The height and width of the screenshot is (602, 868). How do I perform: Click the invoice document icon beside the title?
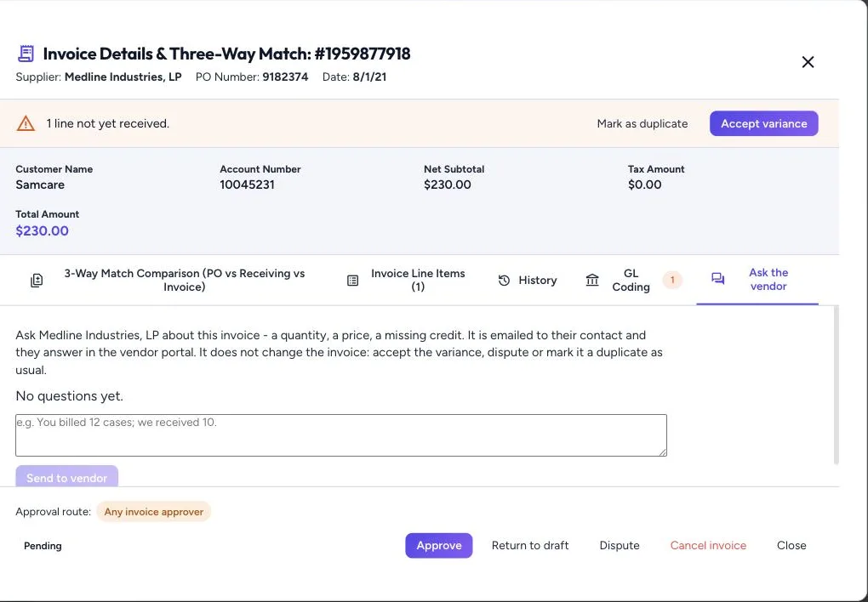pos(26,54)
